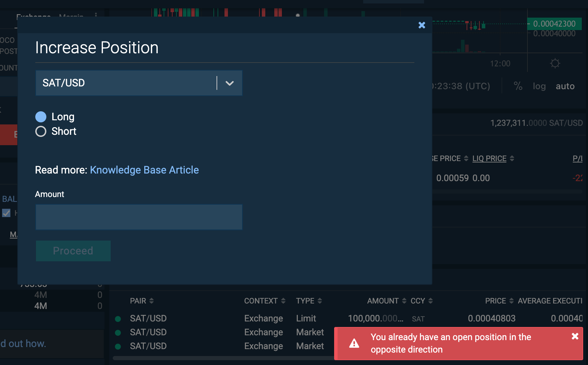
Task: Open the SAT/USD pair dropdown
Action: (x=139, y=83)
